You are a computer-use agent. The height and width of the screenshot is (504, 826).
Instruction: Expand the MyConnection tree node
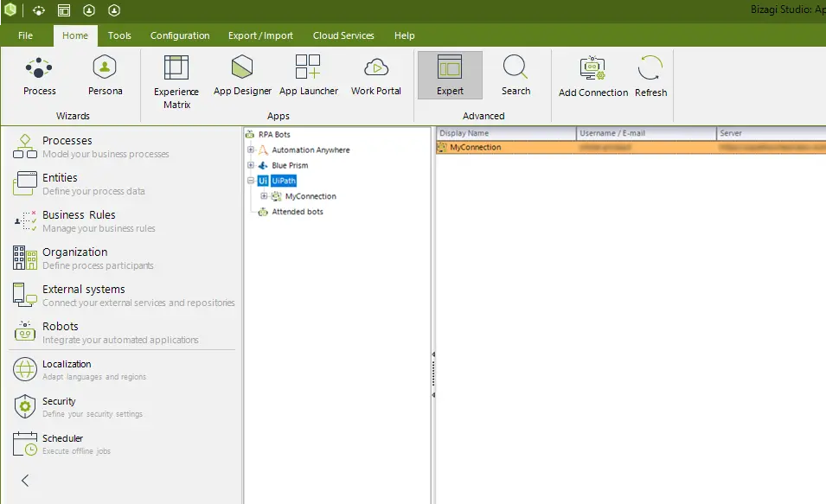264,196
